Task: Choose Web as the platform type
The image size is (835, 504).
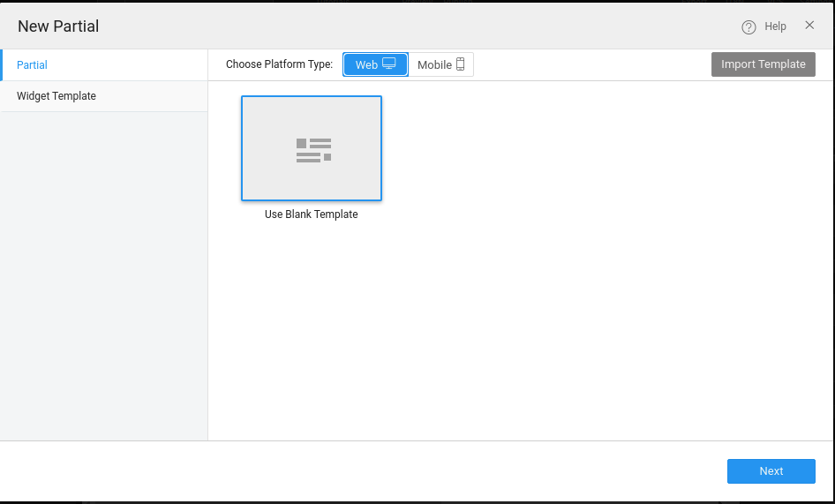Action: [x=375, y=64]
